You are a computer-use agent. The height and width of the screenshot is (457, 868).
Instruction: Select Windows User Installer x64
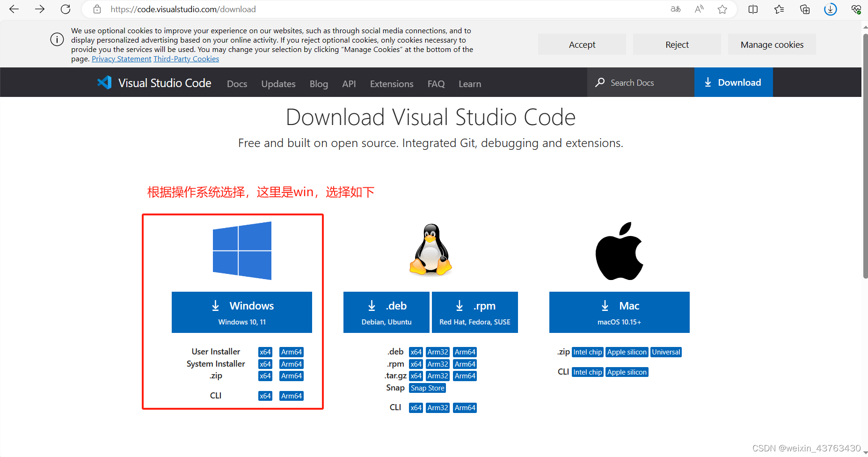(x=265, y=352)
